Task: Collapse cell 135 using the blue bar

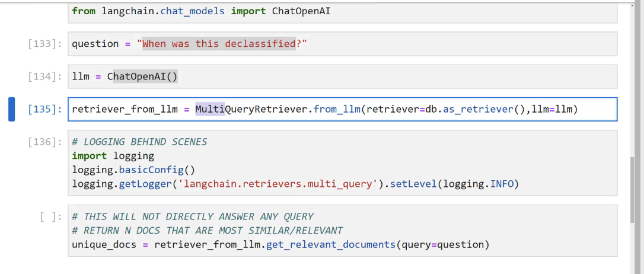Action: (11, 109)
